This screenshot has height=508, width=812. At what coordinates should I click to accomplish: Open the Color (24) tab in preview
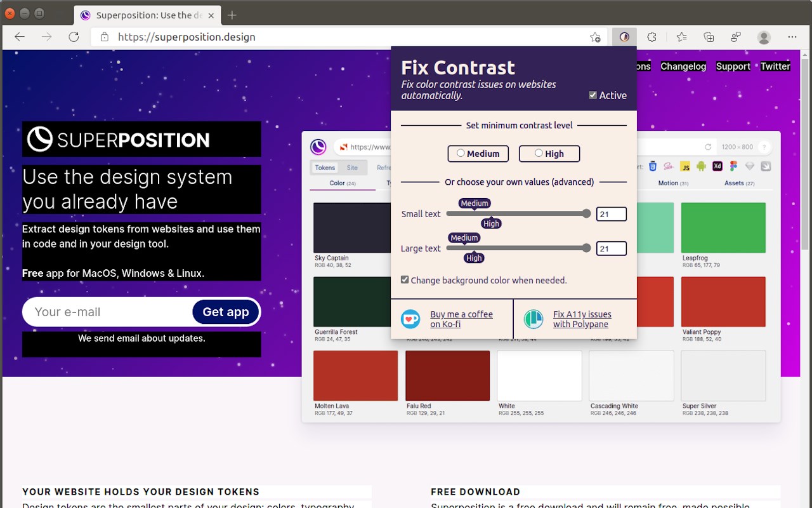tap(343, 183)
